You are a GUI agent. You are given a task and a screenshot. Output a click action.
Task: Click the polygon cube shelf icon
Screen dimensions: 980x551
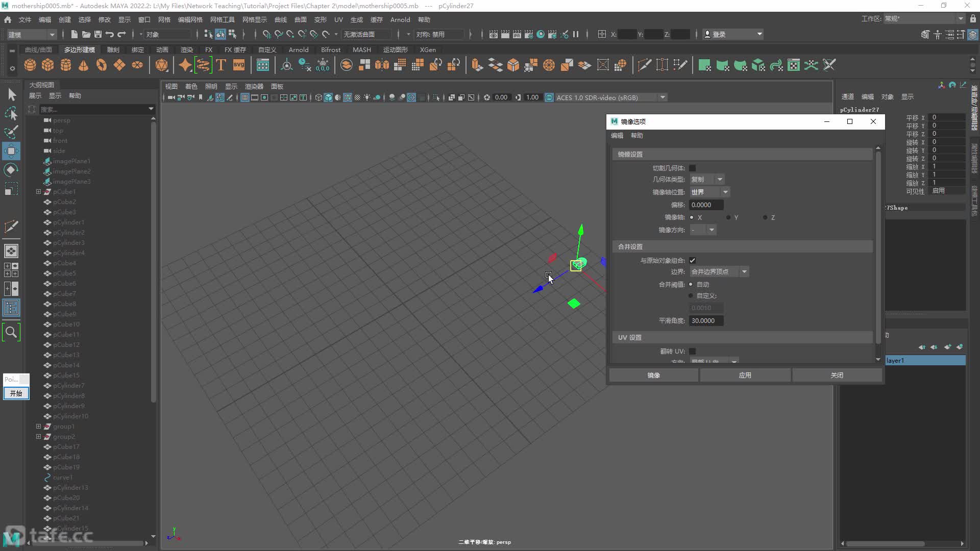[48, 65]
